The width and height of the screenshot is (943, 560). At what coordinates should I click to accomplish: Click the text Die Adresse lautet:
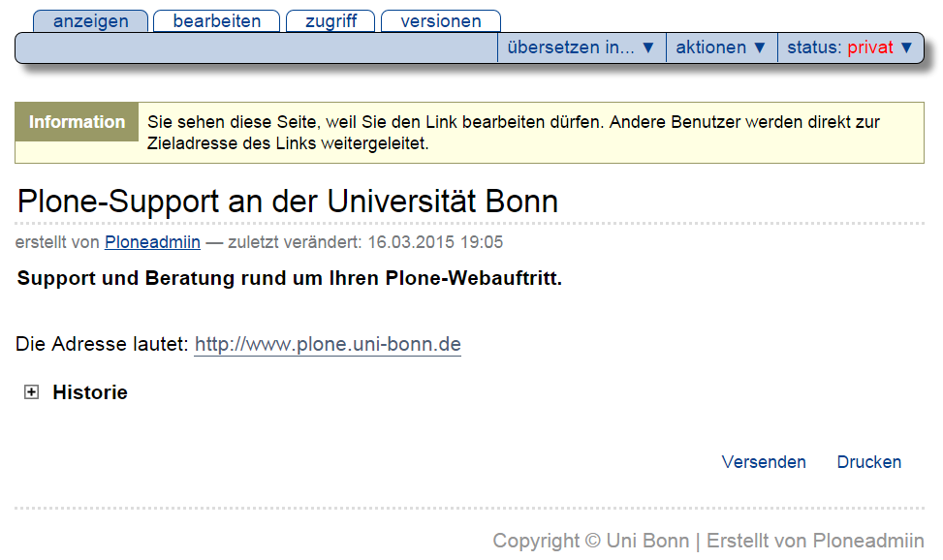(102, 344)
